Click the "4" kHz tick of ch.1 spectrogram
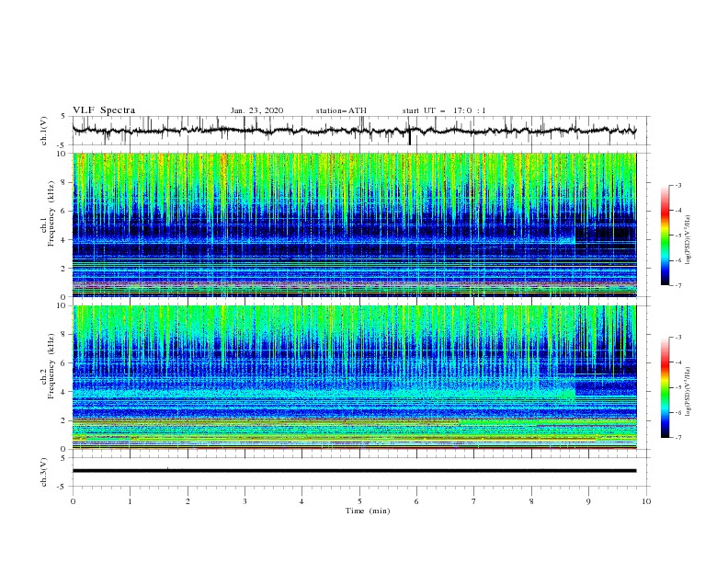The width and height of the screenshot is (728, 563). [65, 240]
